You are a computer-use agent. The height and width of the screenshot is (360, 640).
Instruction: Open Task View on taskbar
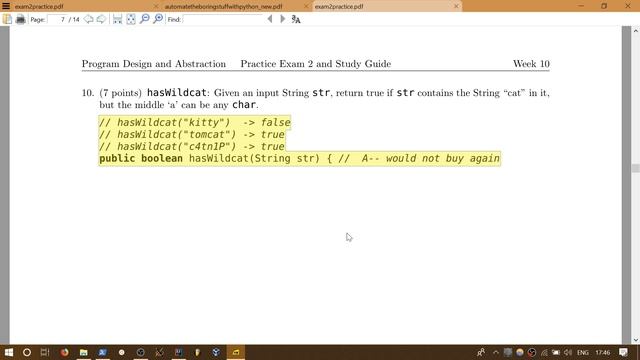[45, 352]
